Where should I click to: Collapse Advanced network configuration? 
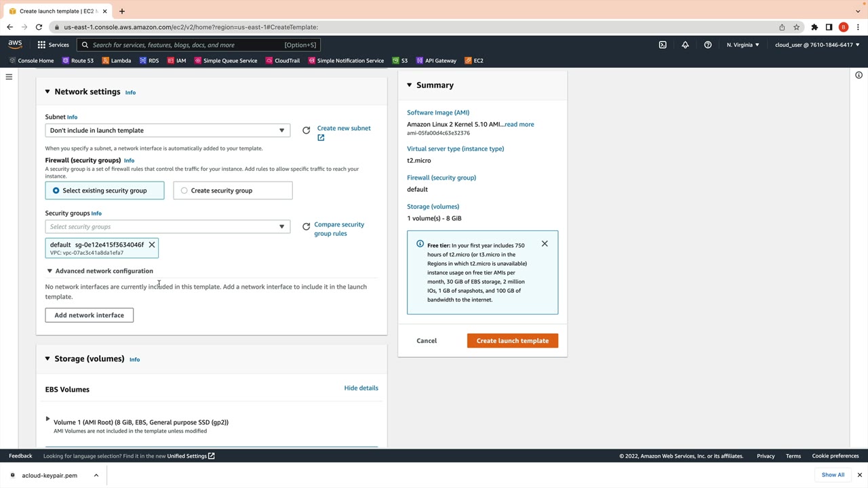coord(50,271)
